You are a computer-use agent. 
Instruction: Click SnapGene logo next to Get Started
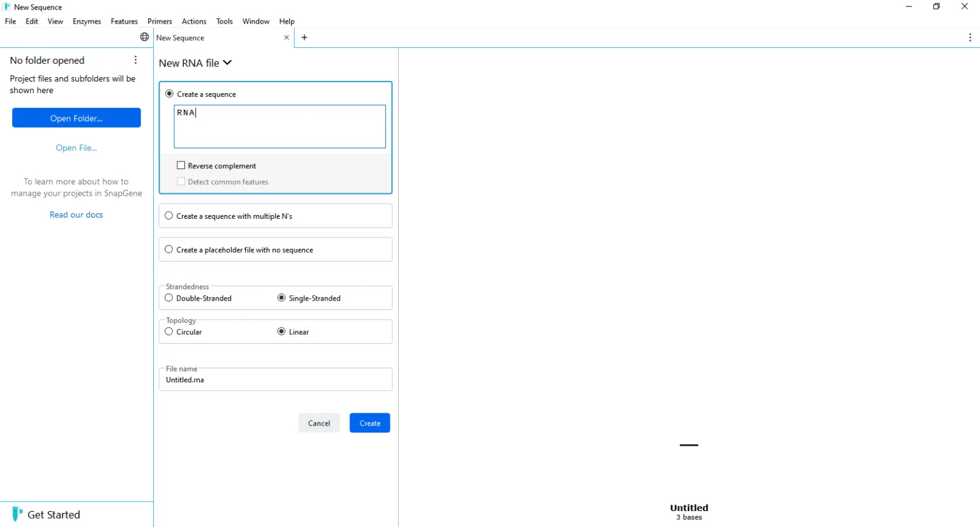[x=17, y=514]
